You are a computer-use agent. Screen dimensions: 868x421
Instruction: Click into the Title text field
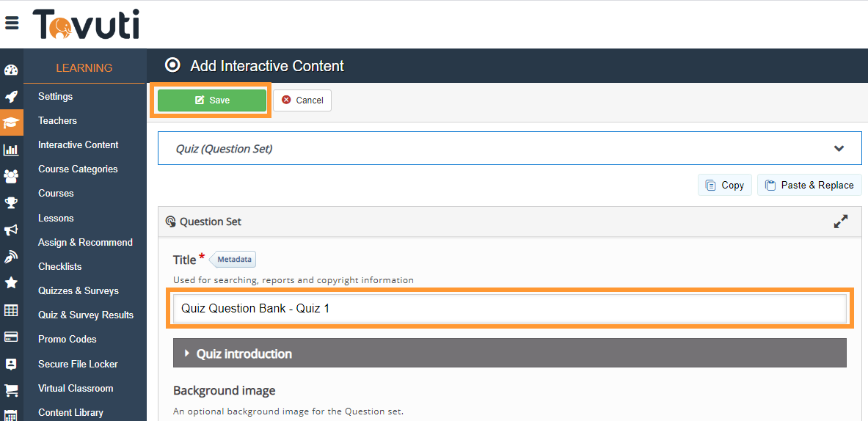click(x=509, y=309)
